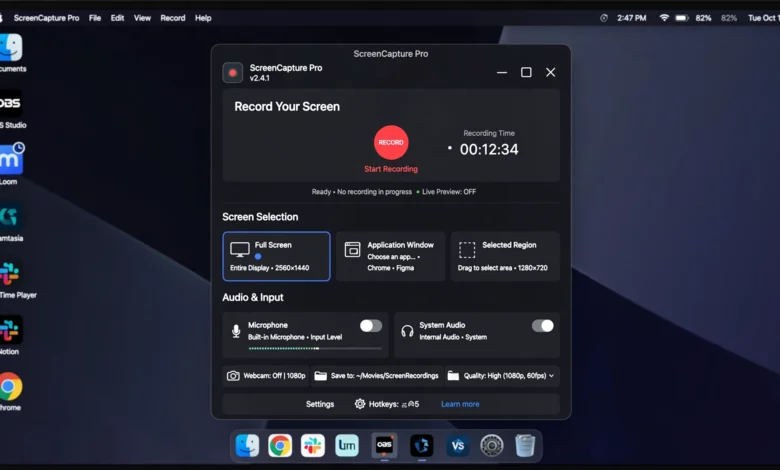
Task: Maximize the ScreenCapture Pro window
Action: pyautogui.click(x=526, y=73)
